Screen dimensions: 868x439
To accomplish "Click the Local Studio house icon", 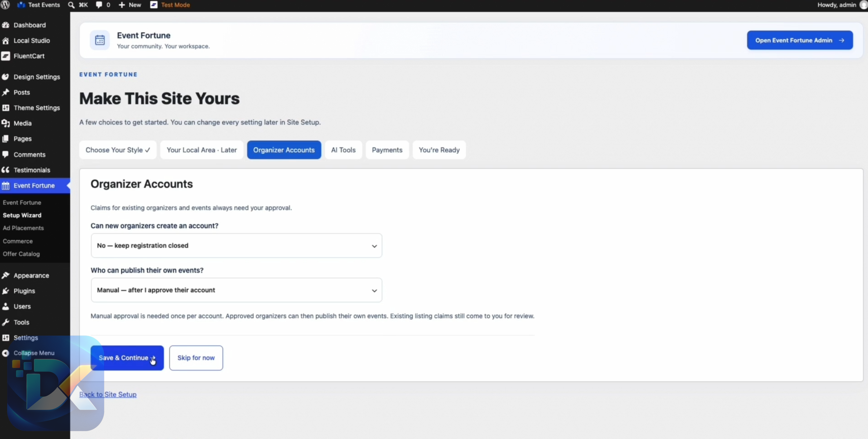I will tap(5, 41).
